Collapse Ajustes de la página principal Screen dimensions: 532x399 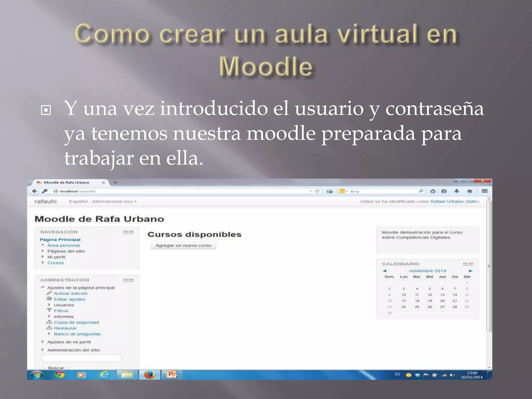[x=43, y=287]
